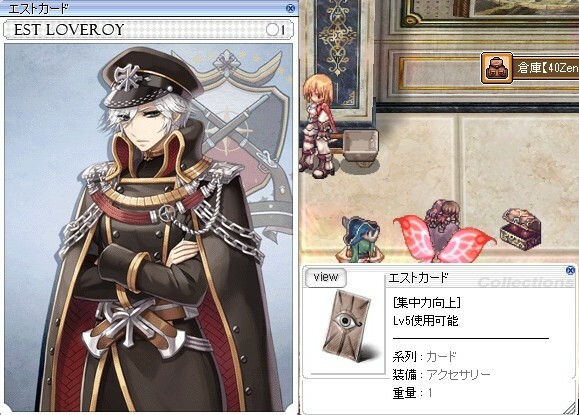Click the view button on item panel
The height and width of the screenshot is (415, 579).
click(326, 277)
